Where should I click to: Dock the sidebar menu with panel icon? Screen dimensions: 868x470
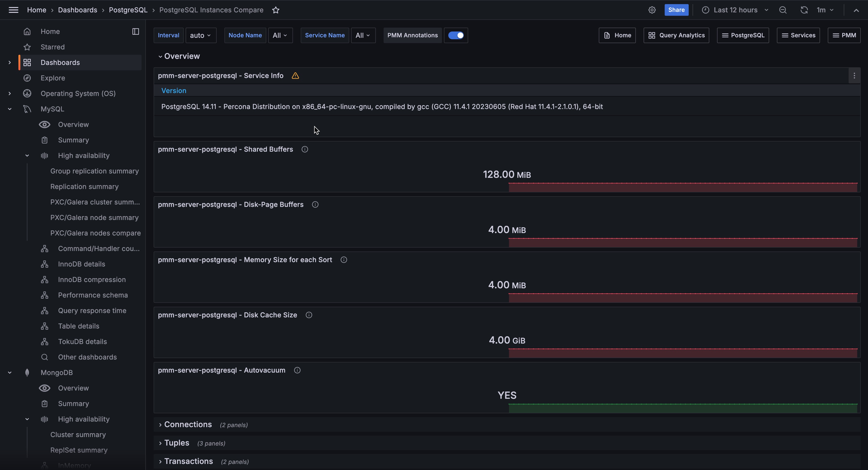(135, 32)
